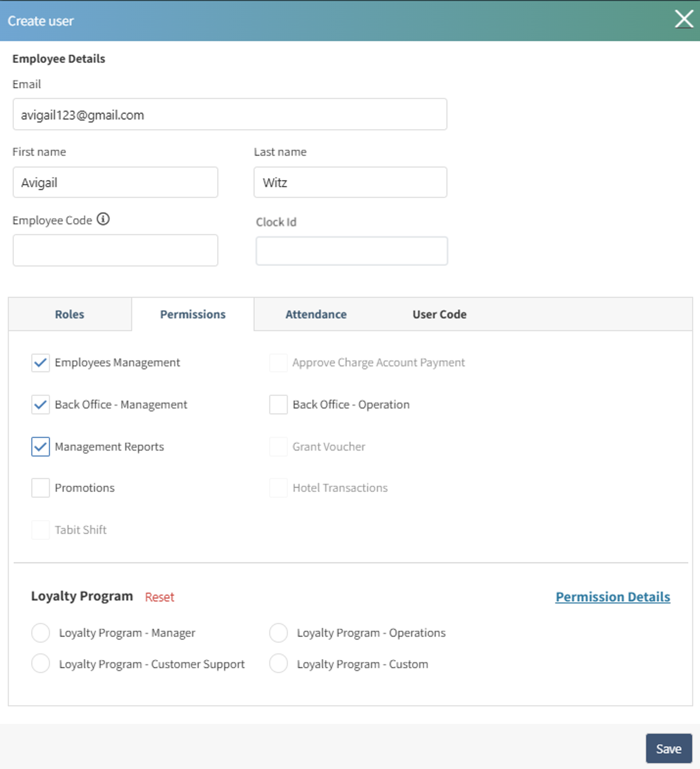Open the Attendance tab

tap(316, 314)
